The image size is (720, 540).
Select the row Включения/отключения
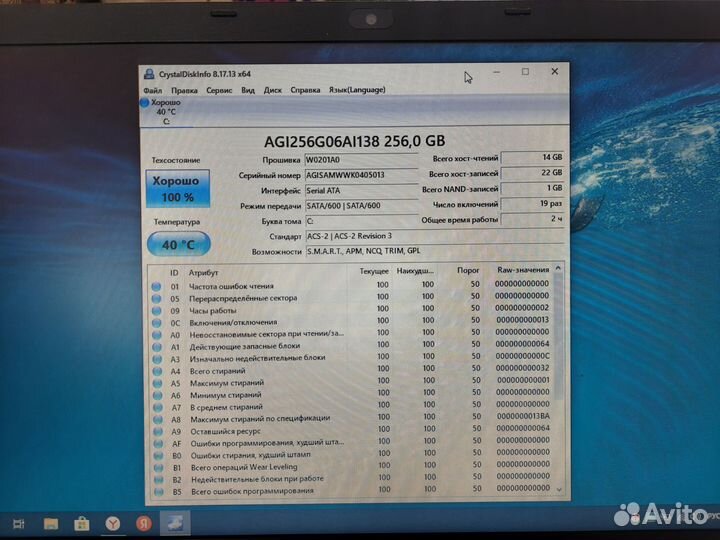point(351,321)
